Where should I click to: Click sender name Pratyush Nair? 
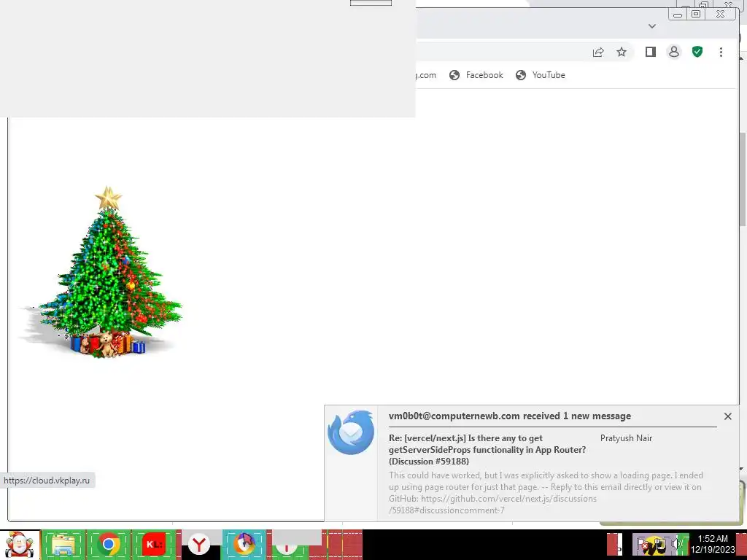(626, 438)
